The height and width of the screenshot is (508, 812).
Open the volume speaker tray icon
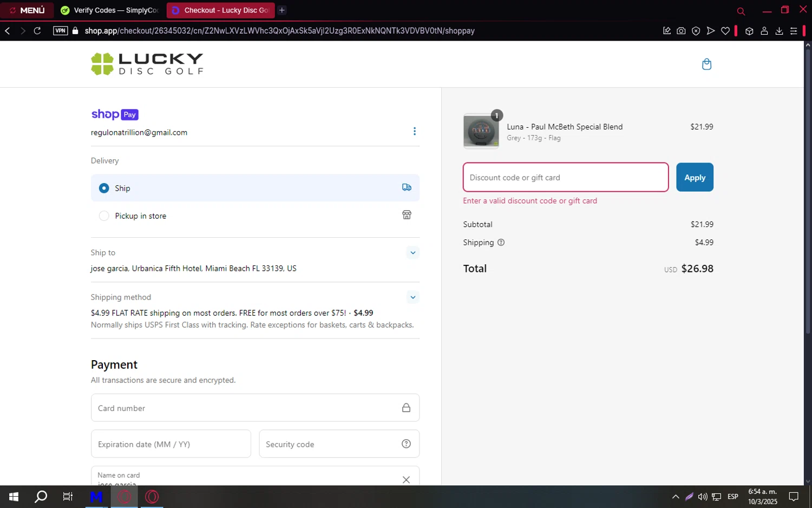pyautogui.click(x=703, y=497)
